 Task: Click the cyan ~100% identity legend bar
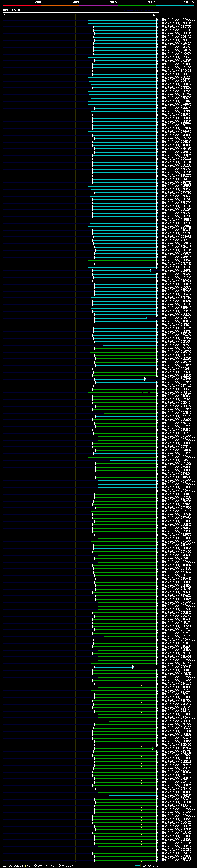175,6
